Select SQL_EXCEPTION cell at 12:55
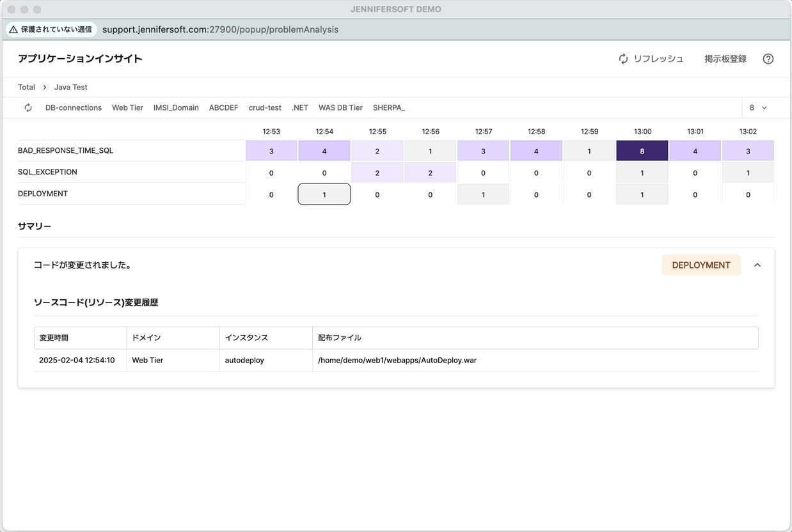 tap(377, 173)
